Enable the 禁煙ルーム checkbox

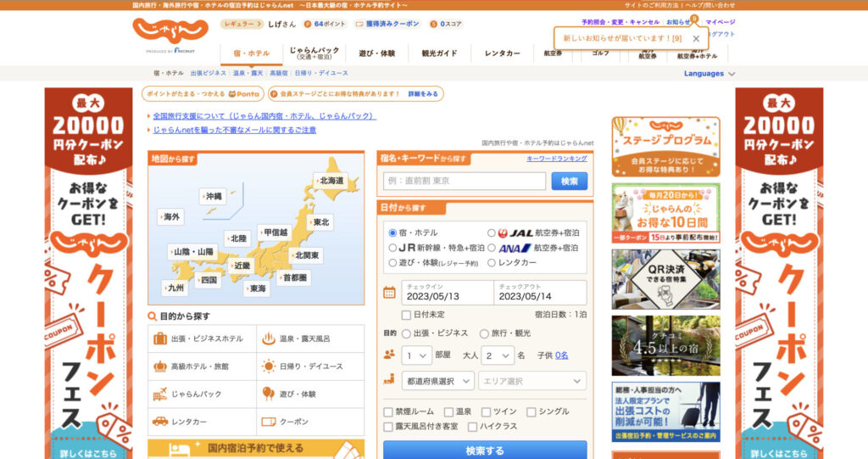[388, 411]
